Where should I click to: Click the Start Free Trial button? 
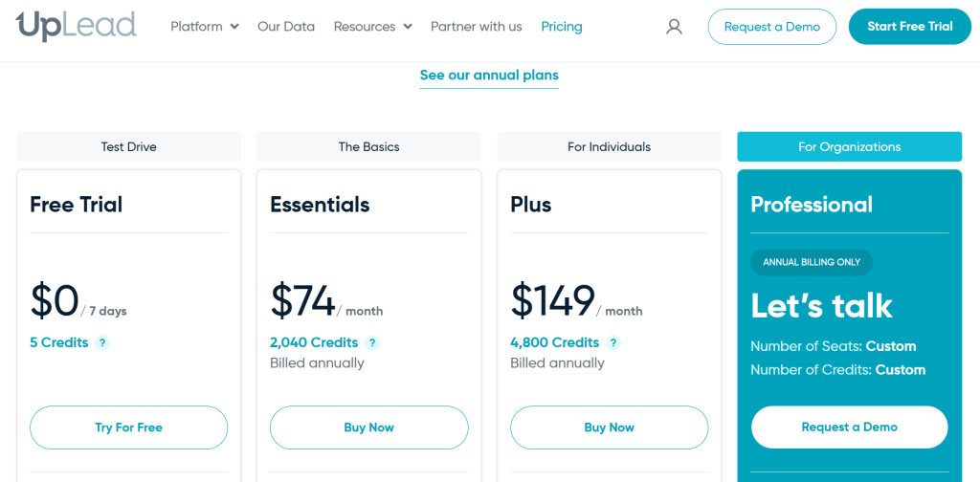point(909,27)
